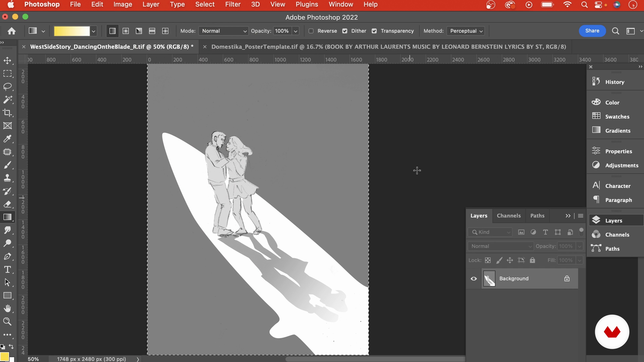Switch to the Paths tab in Layers panel
The height and width of the screenshot is (362, 644).
pyautogui.click(x=537, y=216)
